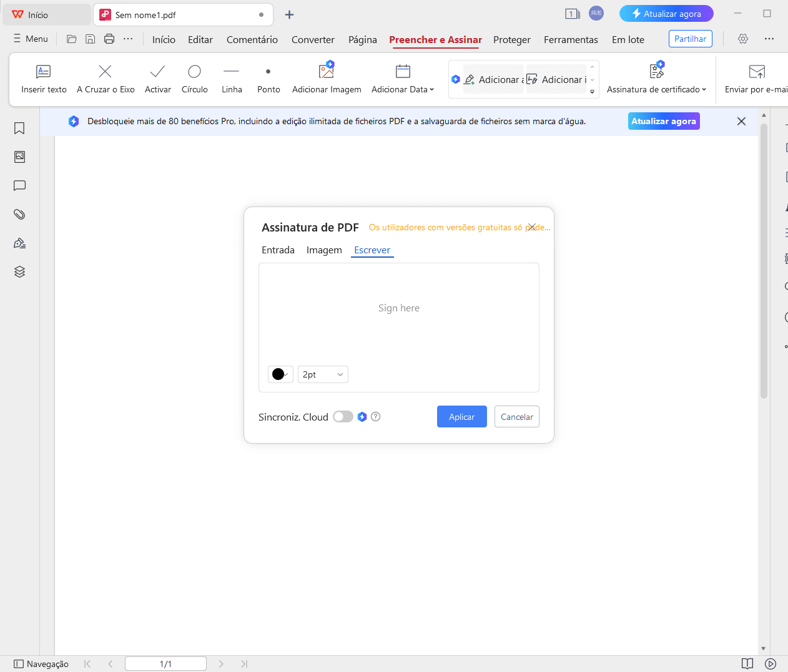The width and height of the screenshot is (788, 672).
Task: Select the Imagem signature tab
Action: click(x=324, y=250)
